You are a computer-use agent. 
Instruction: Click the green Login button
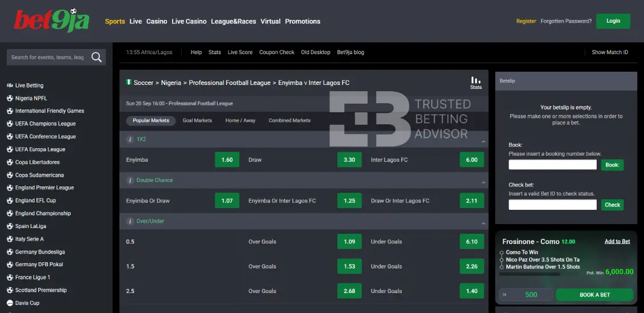[613, 21]
